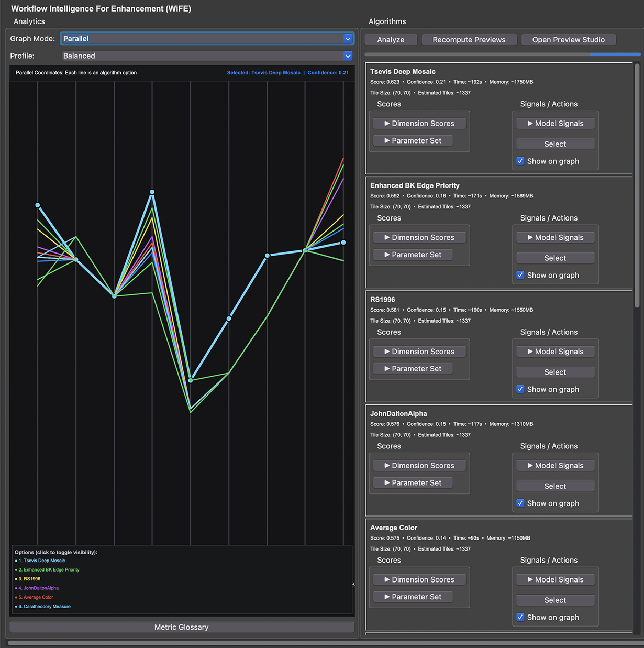
Task: Expand Parameter Set for JohnDaltonAlpha
Action: pos(413,483)
